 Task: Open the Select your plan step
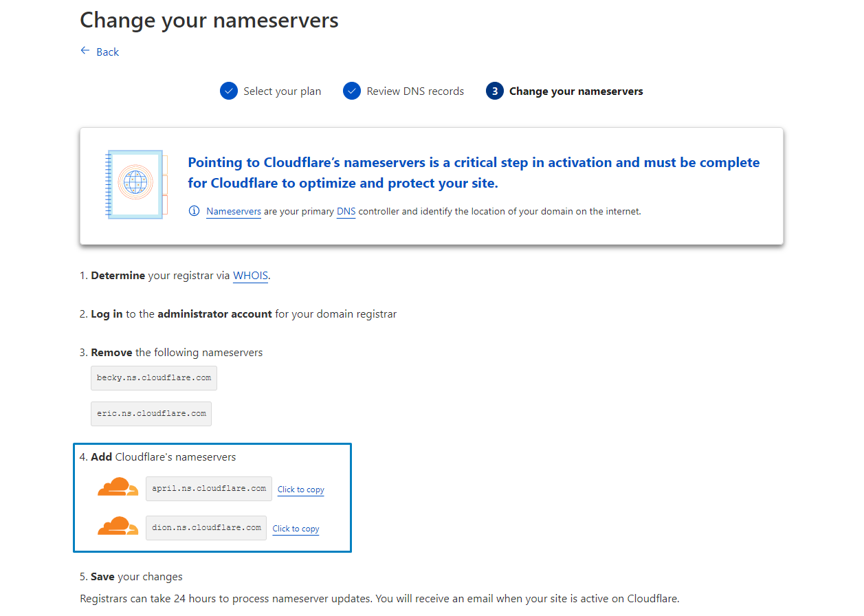pos(282,91)
